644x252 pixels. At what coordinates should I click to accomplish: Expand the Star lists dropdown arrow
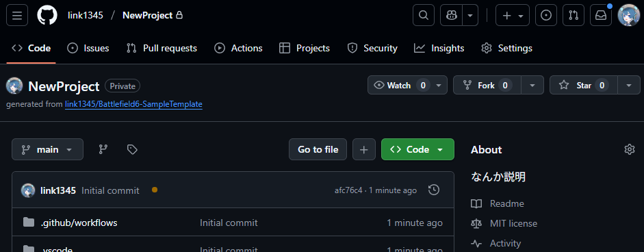point(629,85)
